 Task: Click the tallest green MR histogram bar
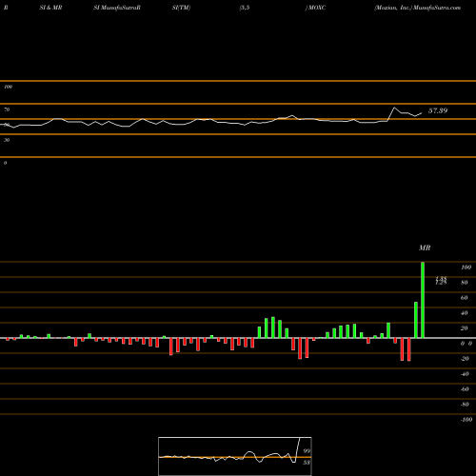[423, 300]
